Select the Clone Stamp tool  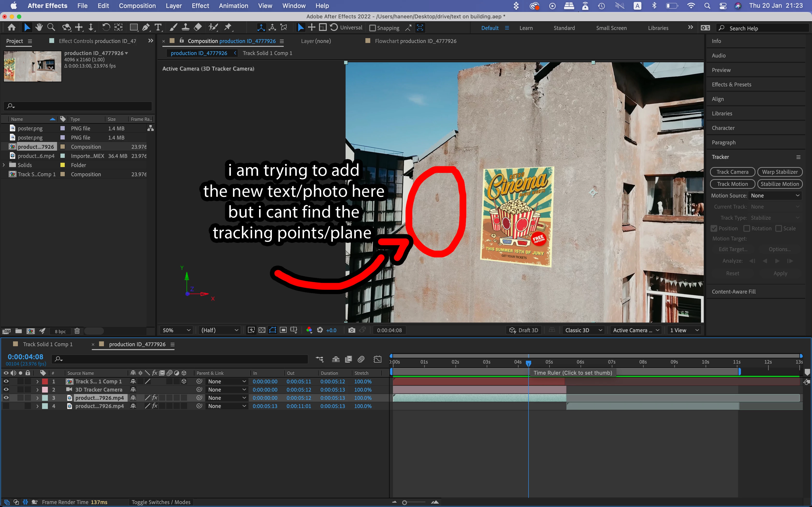pos(185,28)
